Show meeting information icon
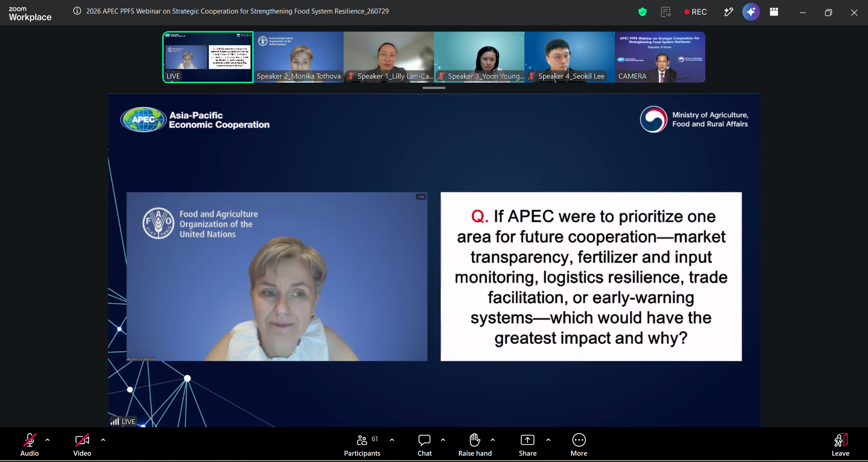The width and height of the screenshot is (868, 462). [x=77, y=11]
